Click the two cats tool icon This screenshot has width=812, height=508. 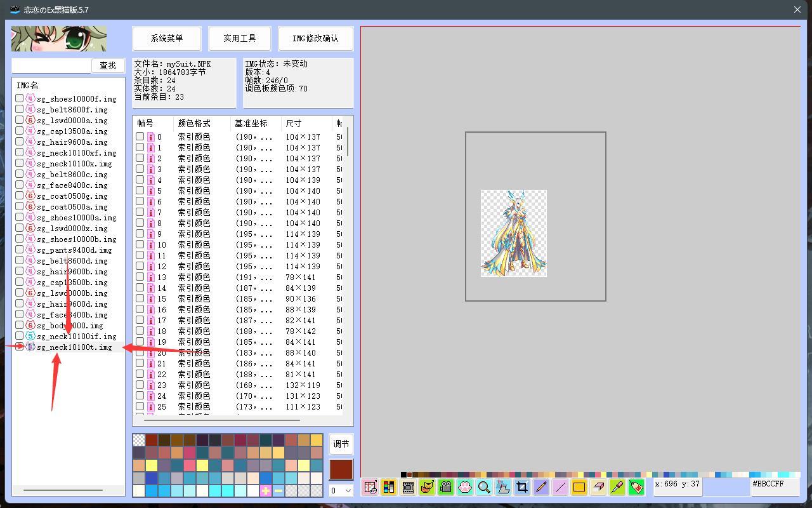(x=427, y=487)
